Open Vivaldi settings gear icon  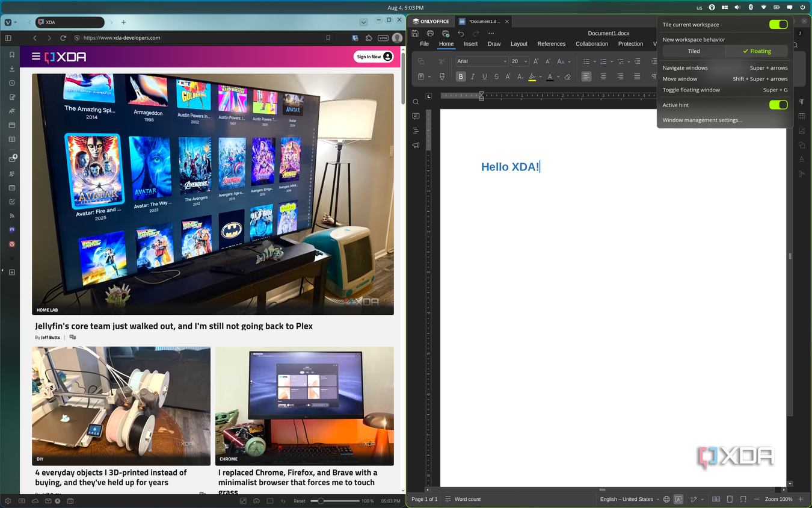[8, 501]
